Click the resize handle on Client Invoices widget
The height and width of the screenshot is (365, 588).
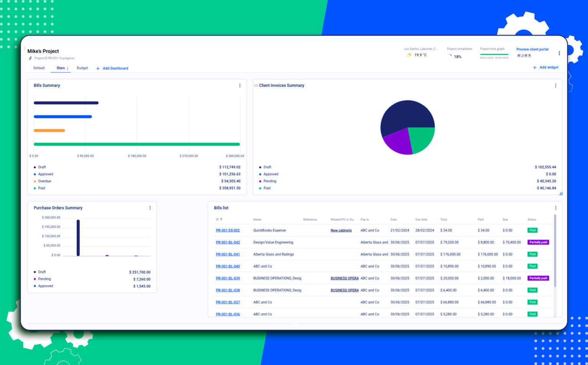pyautogui.click(x=561, y=193)
